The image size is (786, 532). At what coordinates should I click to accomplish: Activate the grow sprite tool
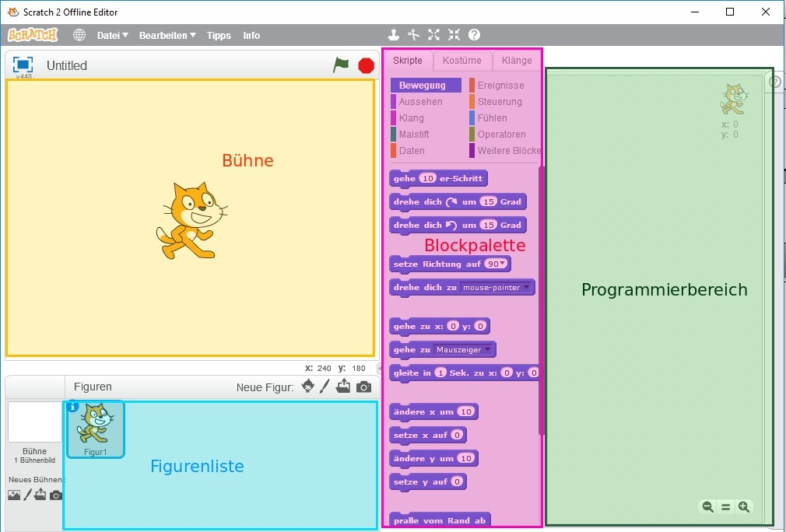pyautogui.click(x=433, y=34)
